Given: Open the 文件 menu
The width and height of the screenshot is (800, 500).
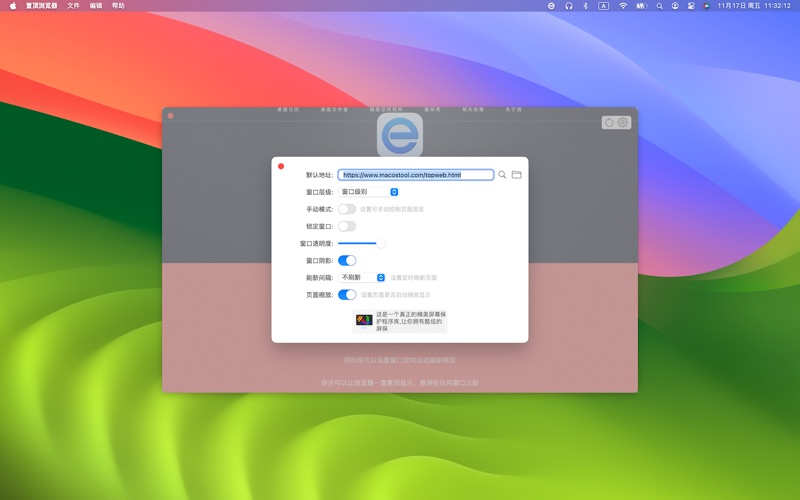Looking at the screenshot, I should [x=73, y=6].
